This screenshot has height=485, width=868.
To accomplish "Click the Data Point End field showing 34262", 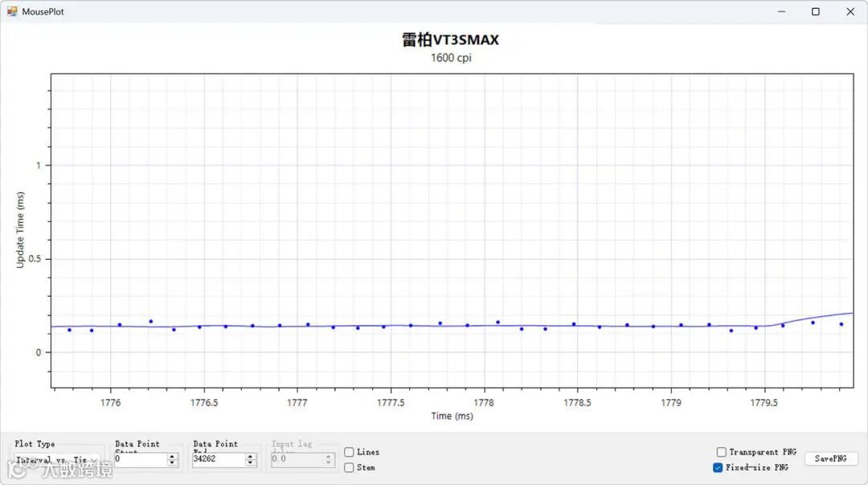I will [218, 459].
